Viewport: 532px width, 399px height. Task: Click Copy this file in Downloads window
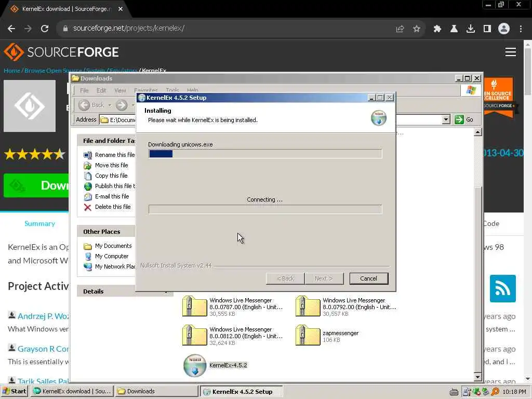(111, 176)
